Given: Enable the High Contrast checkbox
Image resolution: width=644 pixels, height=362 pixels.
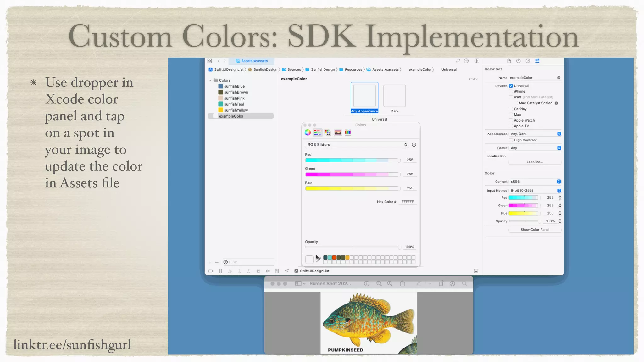Looking at the screenshot, I should [511, 140].
